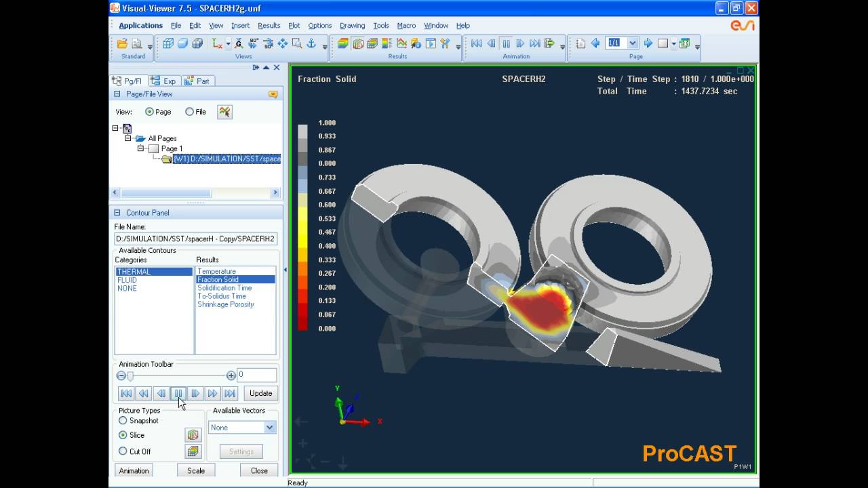Click the Update button
Image resolution: width=868 pixels, height=488 pixels.
click(x=260, y=393)
